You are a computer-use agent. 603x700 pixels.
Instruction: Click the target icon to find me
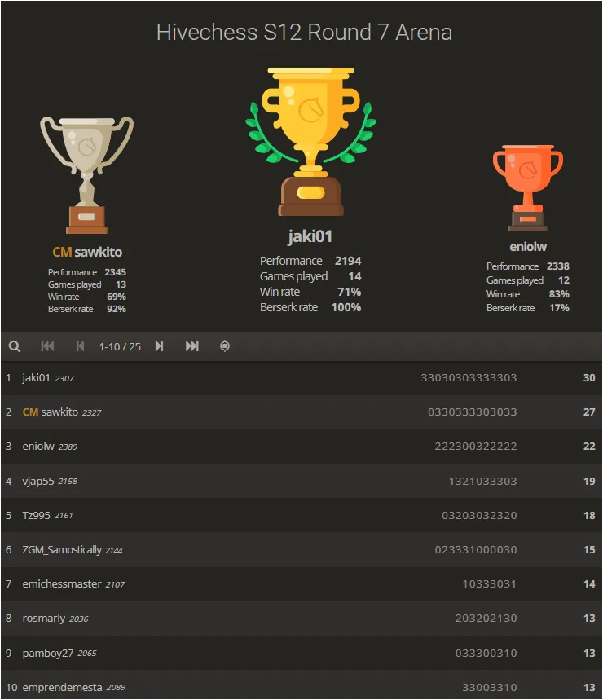[x=225, y=346]
